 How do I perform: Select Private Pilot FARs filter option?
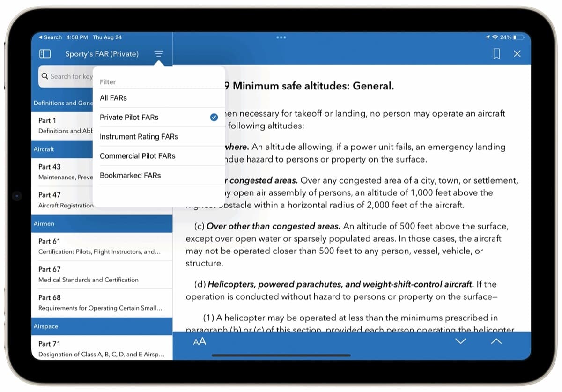[x=159, y=117]
